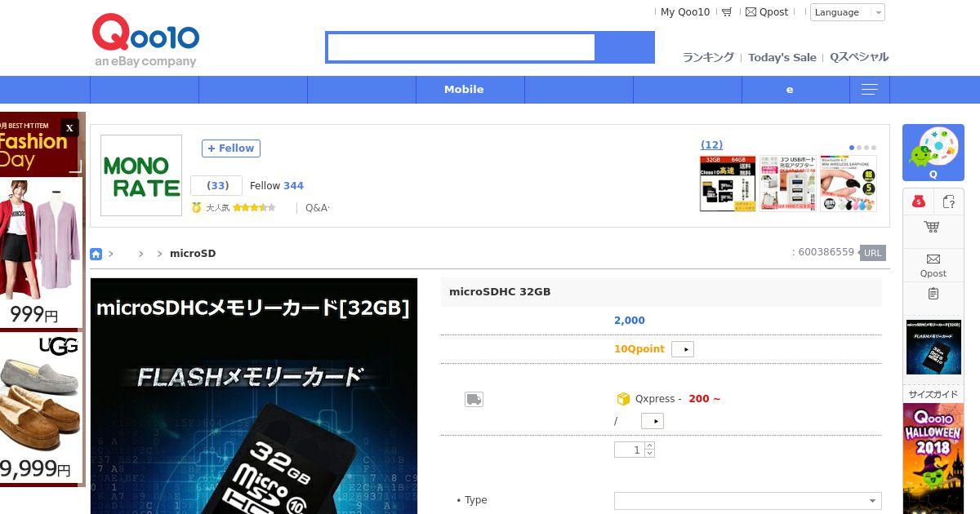Increase quantity with up arrow
Screen dimensions: 980x514
point(649,445)
